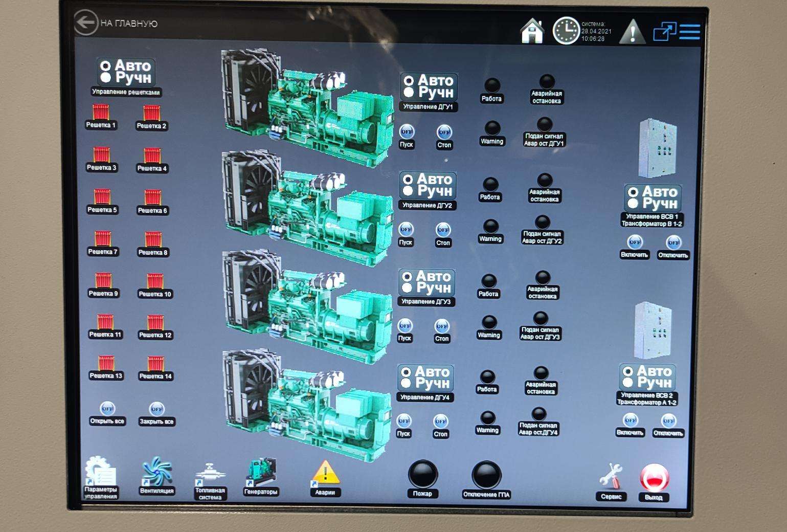The height and width of the screenshot is (532, 787).
Task: Open the Alarms (Аварии) warning icon
Action: click(325, 473)
